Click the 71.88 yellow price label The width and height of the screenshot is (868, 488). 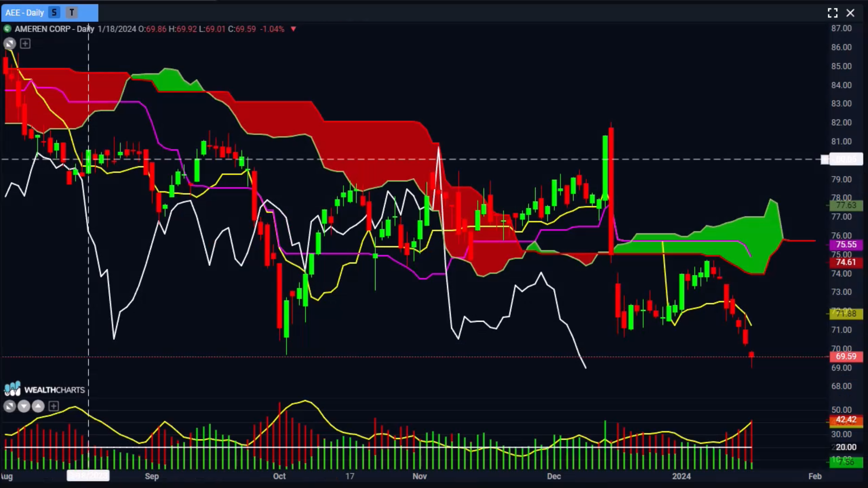[846, 314]
